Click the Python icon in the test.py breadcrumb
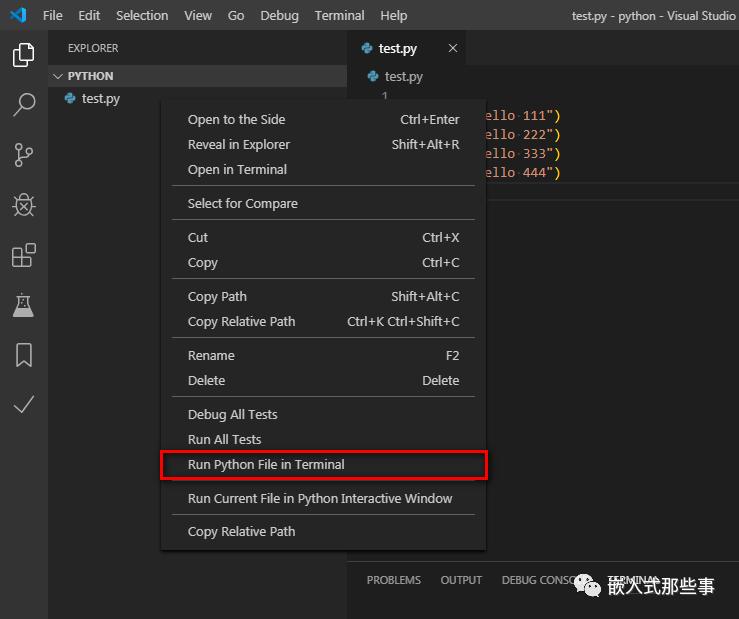Image resolution: width=739 pixels, height=619 pixels. pos(373,76)
